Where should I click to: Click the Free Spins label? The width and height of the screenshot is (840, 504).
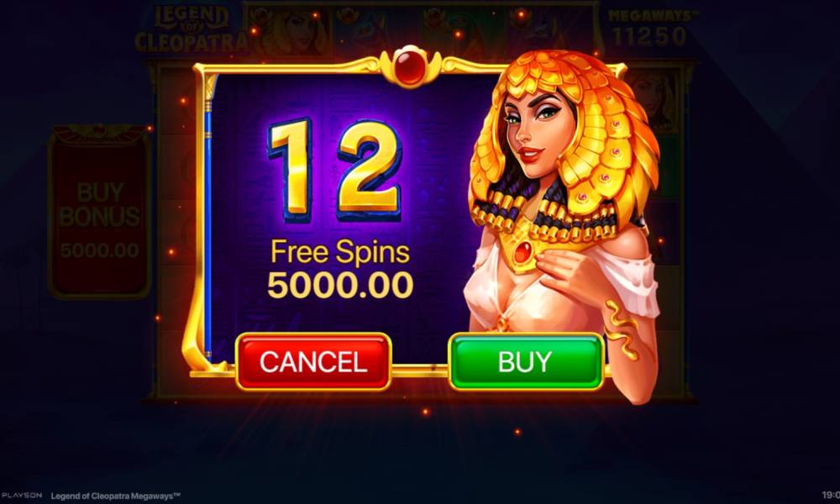340,251
